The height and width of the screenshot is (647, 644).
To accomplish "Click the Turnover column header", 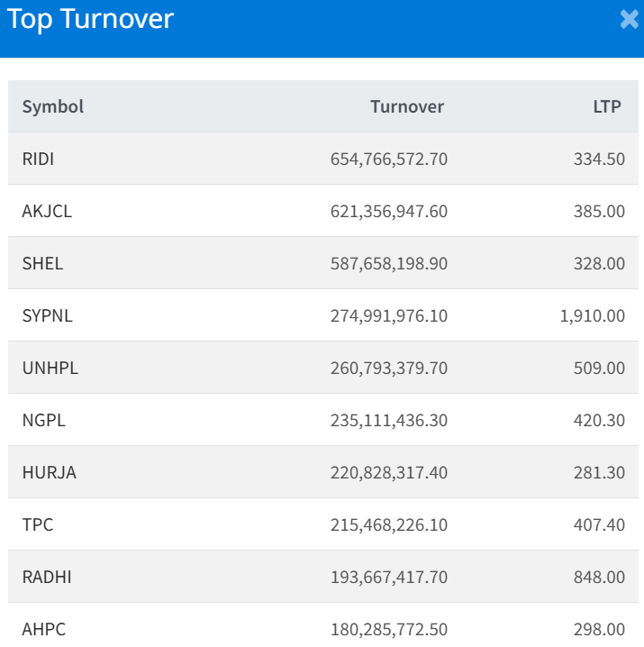I will [x=407, y=106].
